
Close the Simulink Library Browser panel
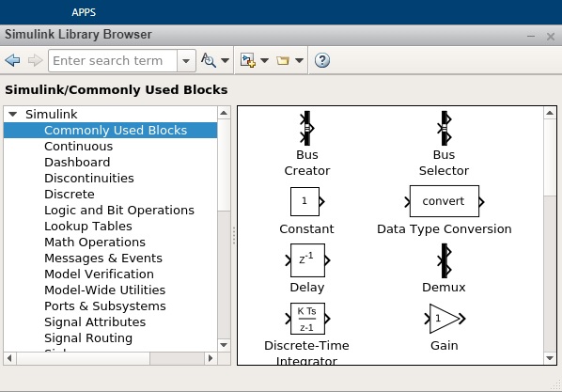(x=551, y=37)
